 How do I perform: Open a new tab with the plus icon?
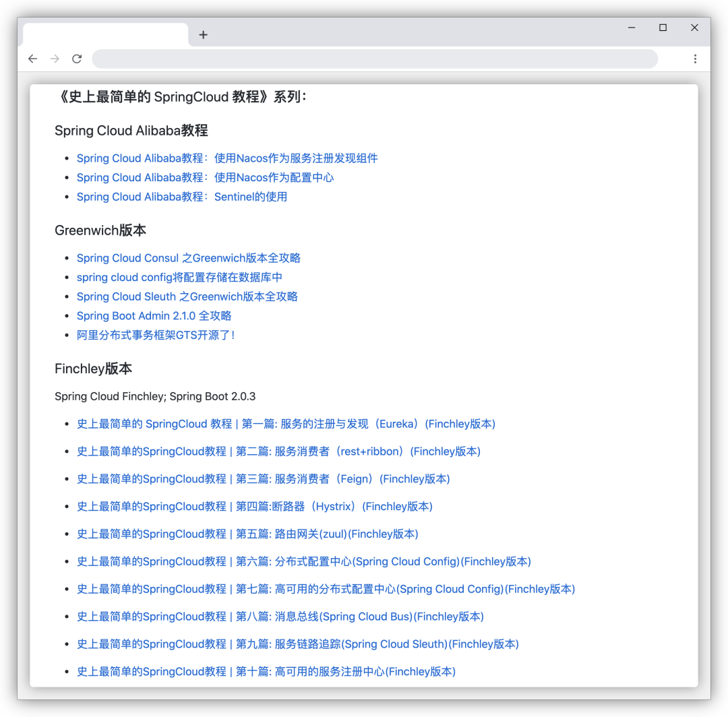(x=203, y=35)
